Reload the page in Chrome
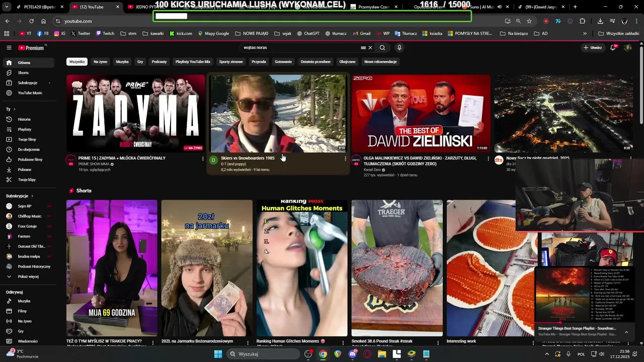The image size is (644, 362). [31, 21]
